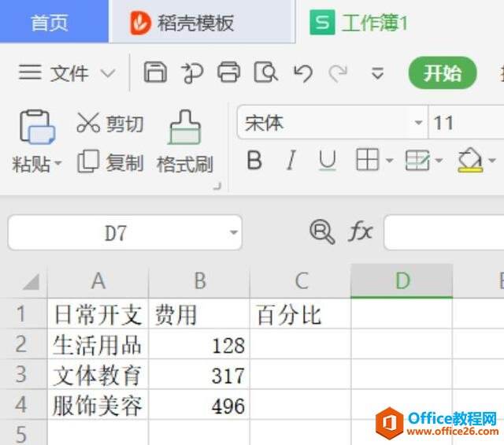
Task: Click cell with value 317
Action: pyautogui.click(x=199, y=375)
